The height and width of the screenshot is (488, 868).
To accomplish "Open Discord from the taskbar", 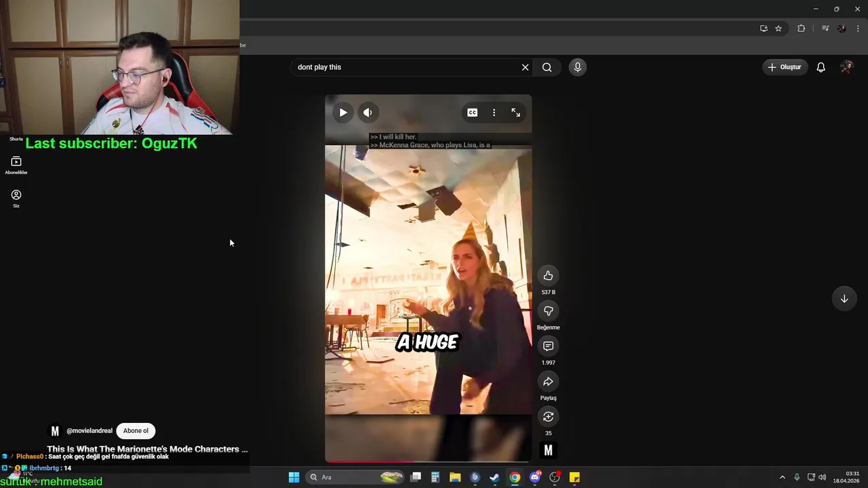I will tap(535, 477).
